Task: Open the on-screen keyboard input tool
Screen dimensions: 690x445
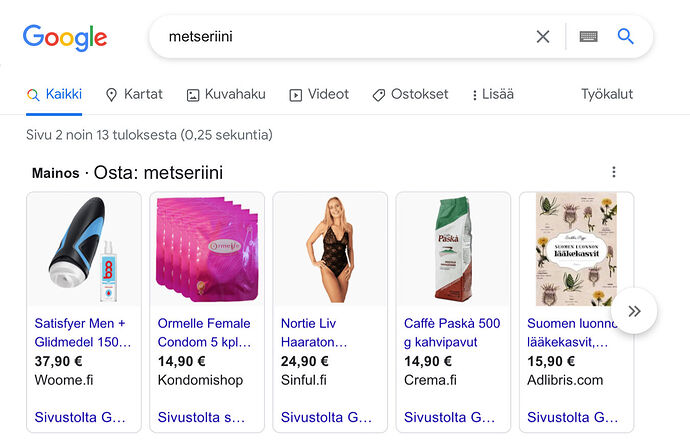Action: pos(588,37)
